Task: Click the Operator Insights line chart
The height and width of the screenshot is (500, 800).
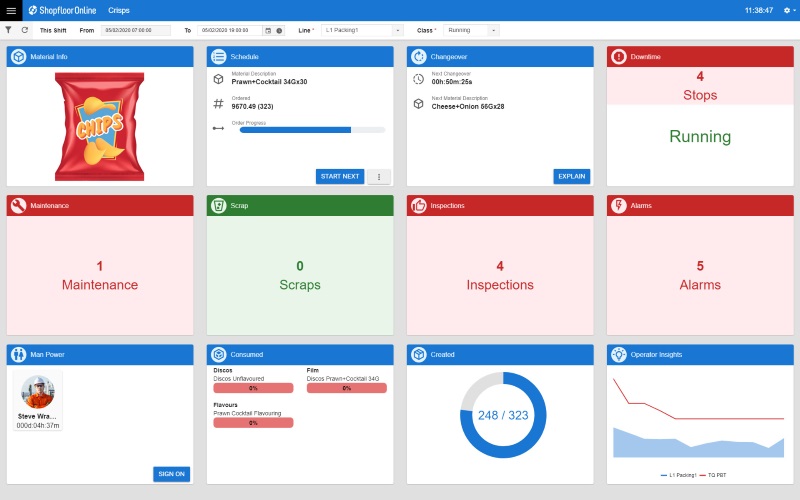Action: (698, 417)
